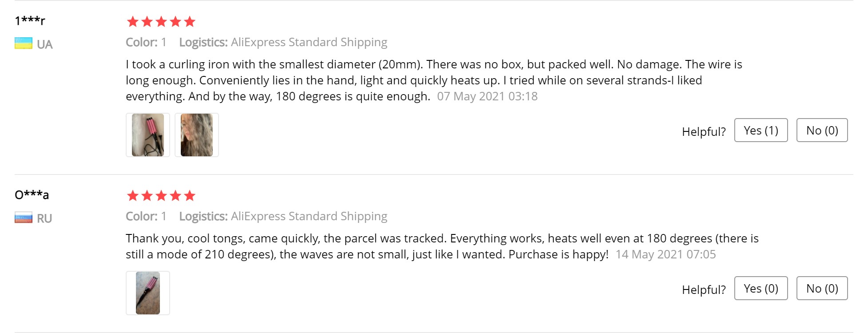Click the username 1***r

(x=30, y=20)
